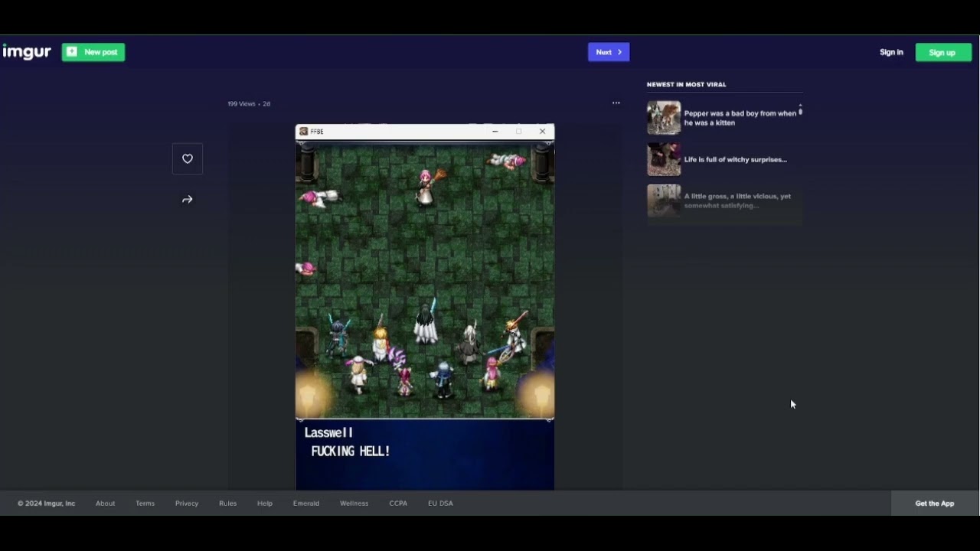
Task: Go to the Next post
Action: point(609,52)
